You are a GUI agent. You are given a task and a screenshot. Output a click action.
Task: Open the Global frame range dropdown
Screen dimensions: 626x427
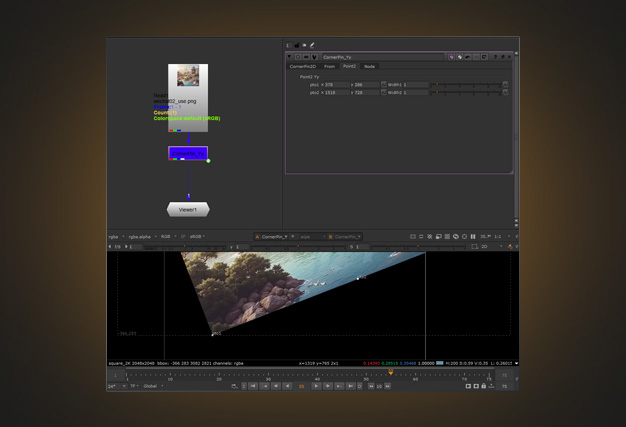(152, 386)
